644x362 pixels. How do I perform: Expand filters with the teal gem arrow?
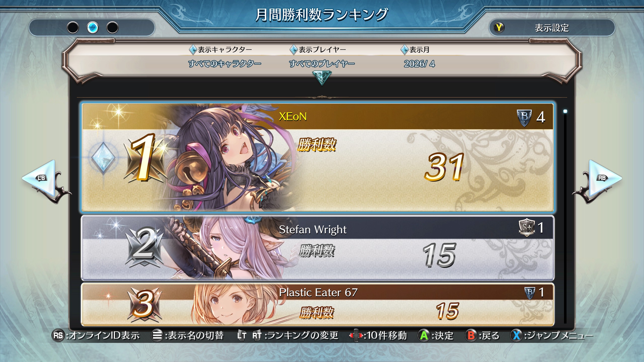click(322, 77)
